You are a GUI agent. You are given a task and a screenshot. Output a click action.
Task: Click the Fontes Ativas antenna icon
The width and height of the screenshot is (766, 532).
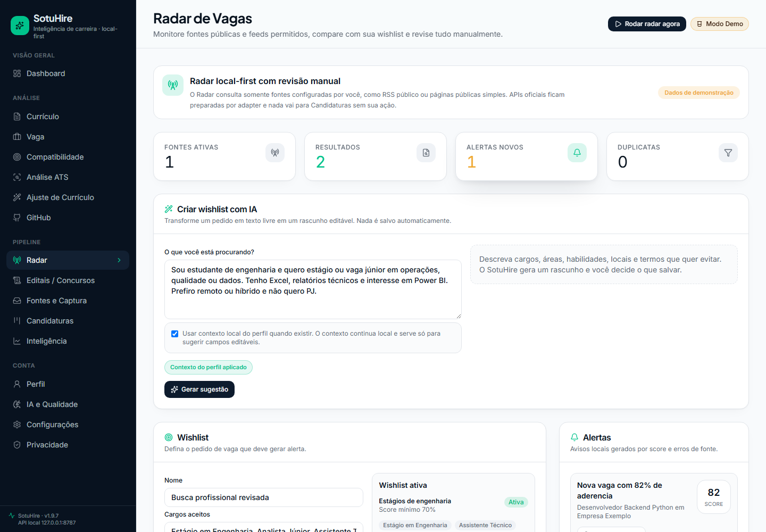click(275, 153)
